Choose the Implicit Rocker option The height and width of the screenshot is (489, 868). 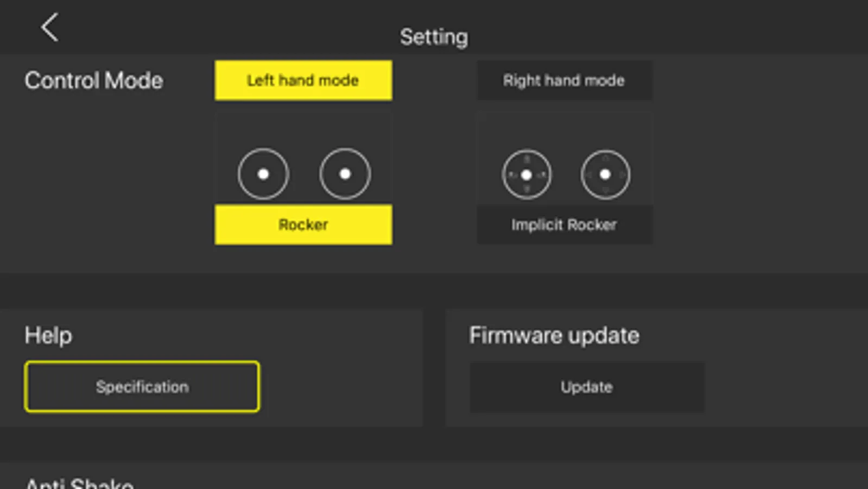coord(565,224)
